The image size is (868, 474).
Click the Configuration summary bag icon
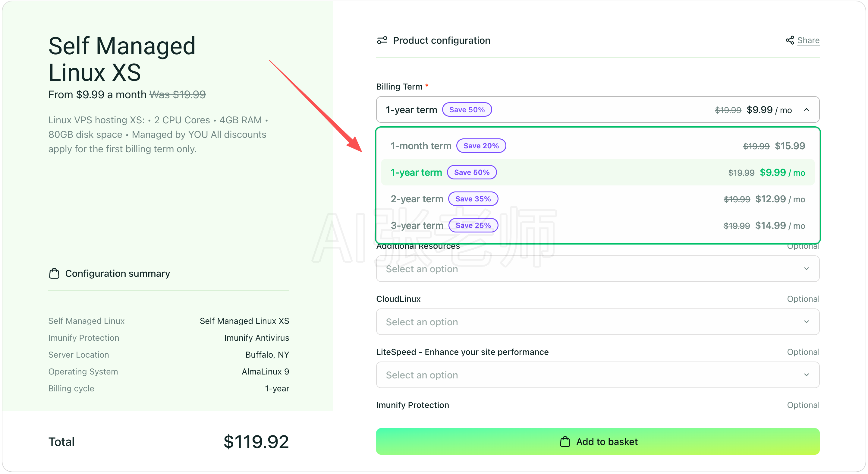point(54,273)
